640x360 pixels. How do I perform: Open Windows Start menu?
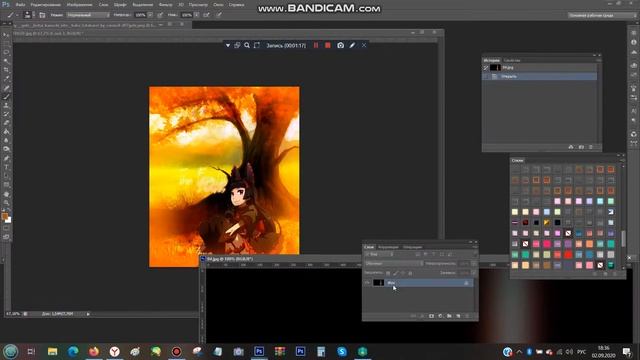click(11, 351)
